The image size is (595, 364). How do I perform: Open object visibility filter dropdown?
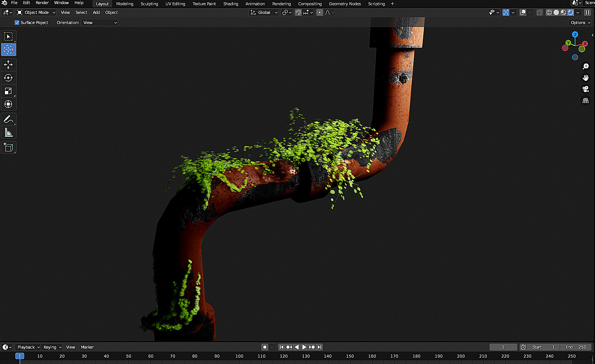pyautogui.click(x=494, y=12)
